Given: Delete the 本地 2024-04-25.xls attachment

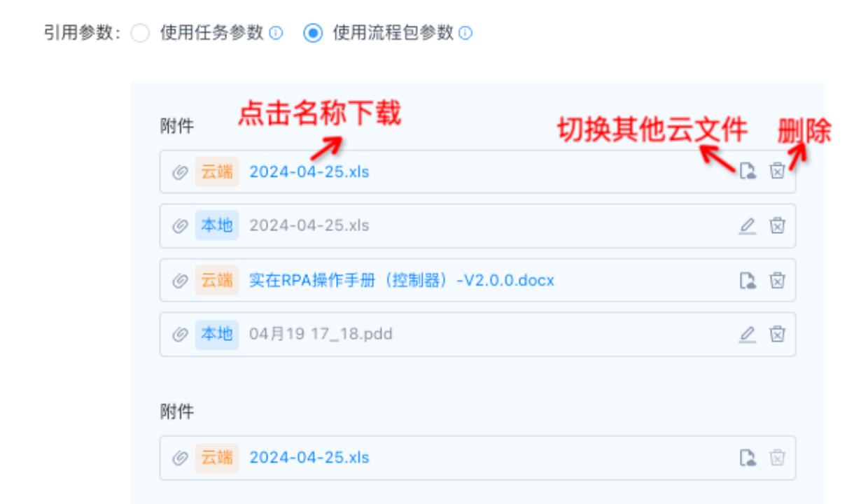Looking at the screenshot, I should pyautogui.click(x=777, y=225).
